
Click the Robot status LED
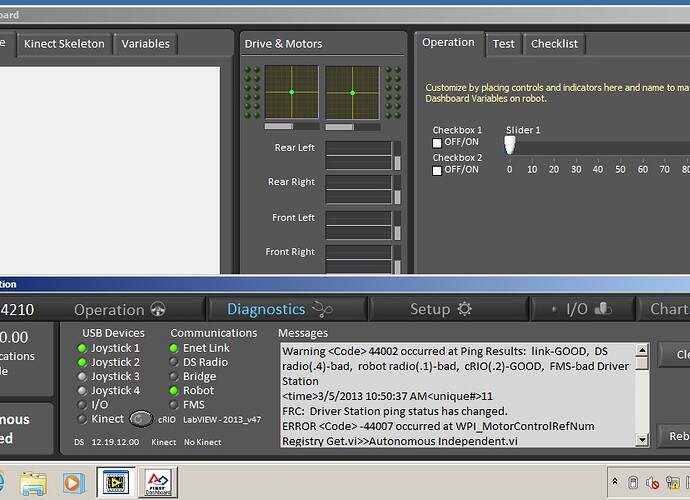174,390
